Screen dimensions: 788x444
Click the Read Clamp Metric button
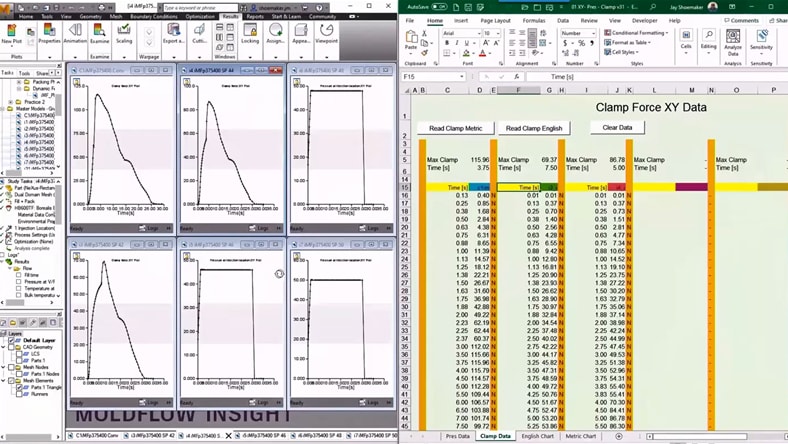[x=455, y=128]
